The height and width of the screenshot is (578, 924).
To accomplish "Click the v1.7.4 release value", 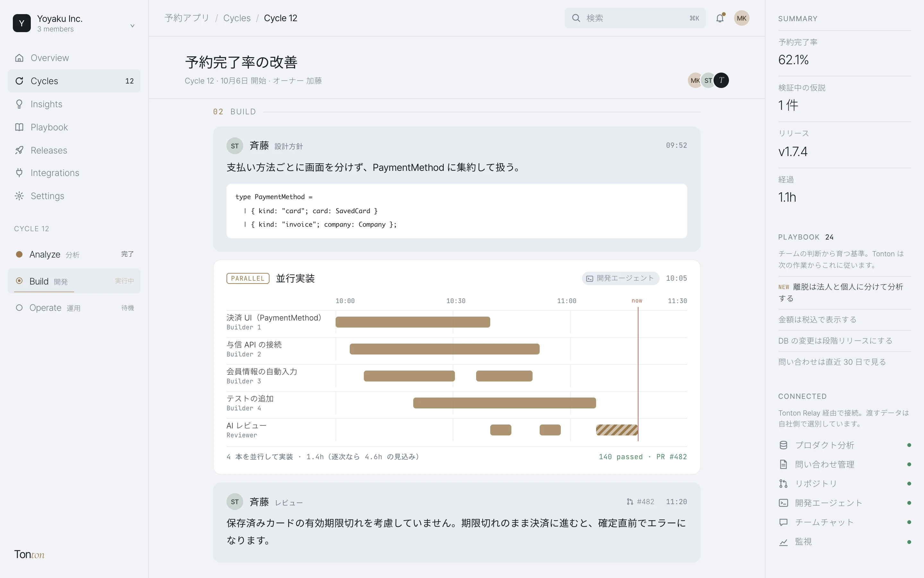I will click(x=793, y=152).
